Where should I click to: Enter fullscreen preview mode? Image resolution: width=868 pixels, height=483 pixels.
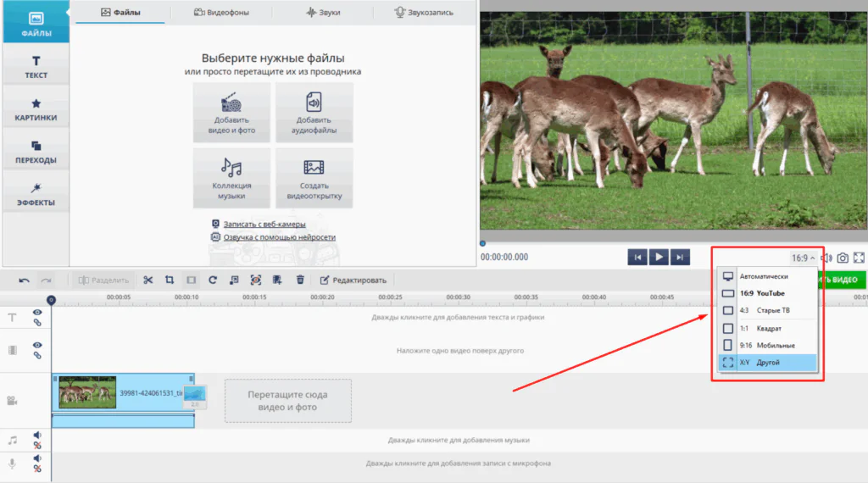click(x=859, y=258)
